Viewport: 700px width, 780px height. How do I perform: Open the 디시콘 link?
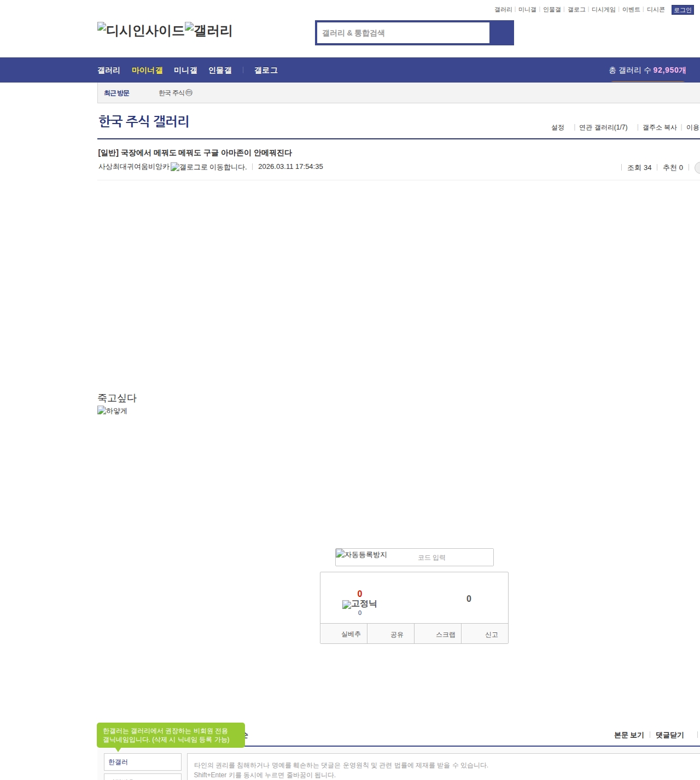tap(656, 10)
